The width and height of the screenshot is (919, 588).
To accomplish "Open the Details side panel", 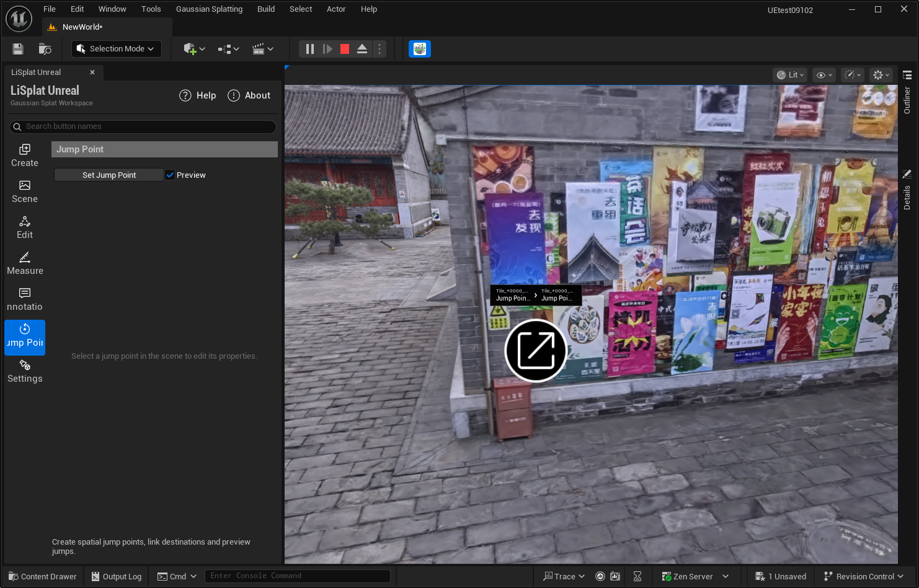I will (x=907, y=190).
